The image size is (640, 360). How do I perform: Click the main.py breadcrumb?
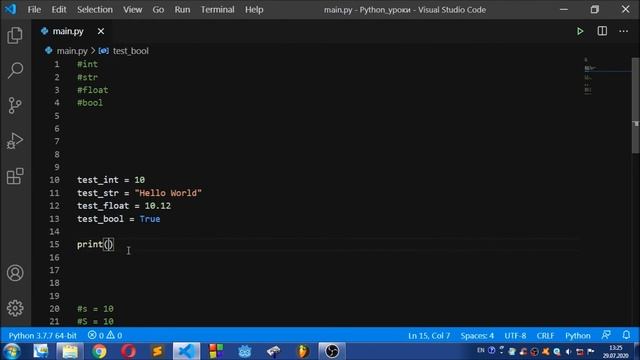coord(72,51)
